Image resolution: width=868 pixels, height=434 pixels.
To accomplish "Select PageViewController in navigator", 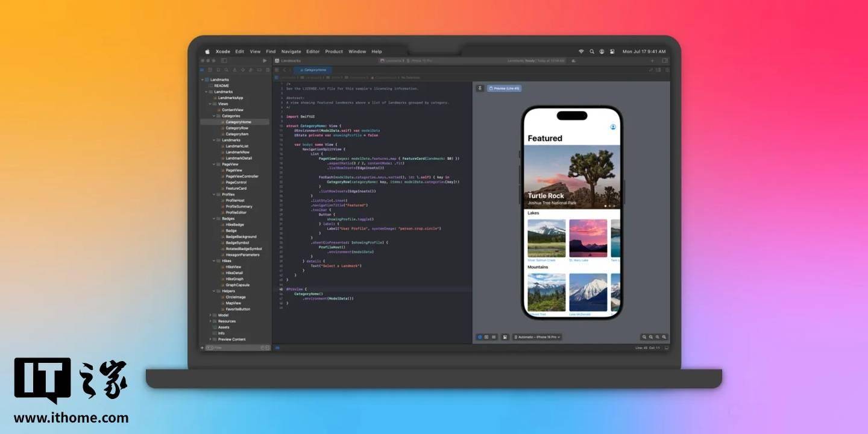I will tap(242, 176).
